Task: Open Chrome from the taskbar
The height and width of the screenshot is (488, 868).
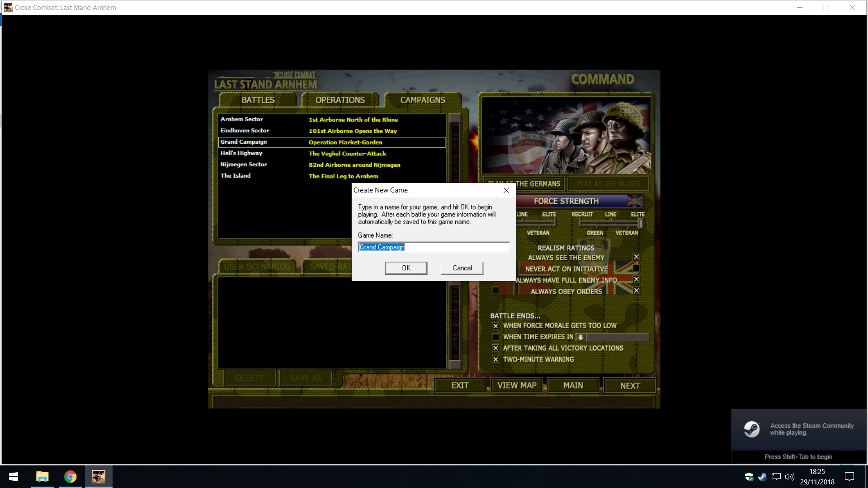Action: click(x=71, y=477)
